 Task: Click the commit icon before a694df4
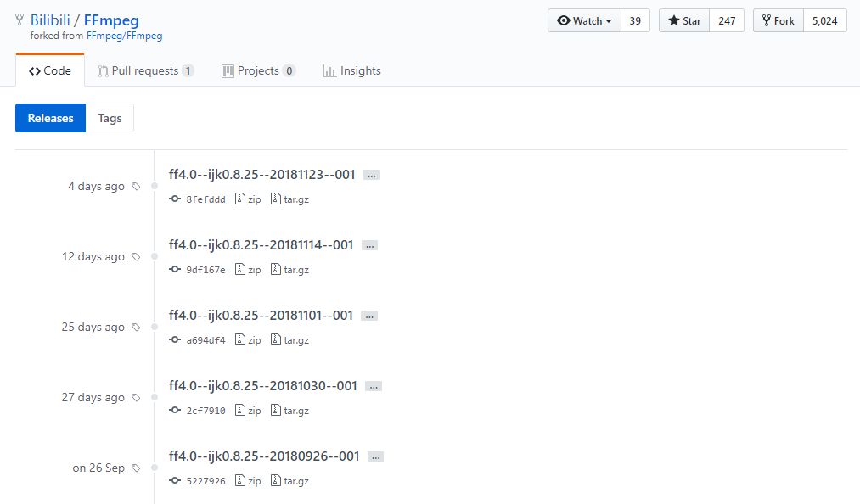(175, 339)
